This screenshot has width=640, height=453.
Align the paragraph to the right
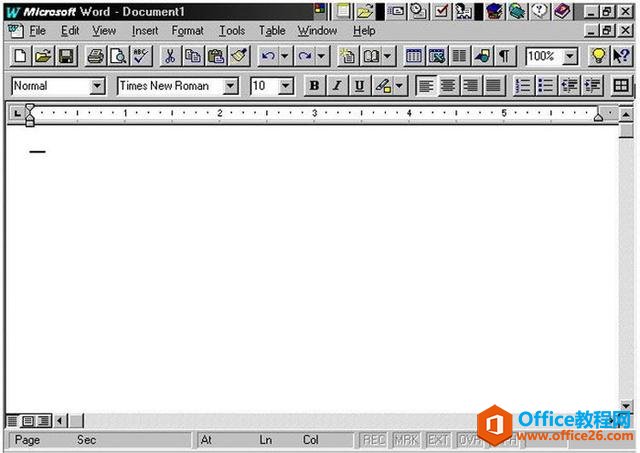[x=471, y=86]
